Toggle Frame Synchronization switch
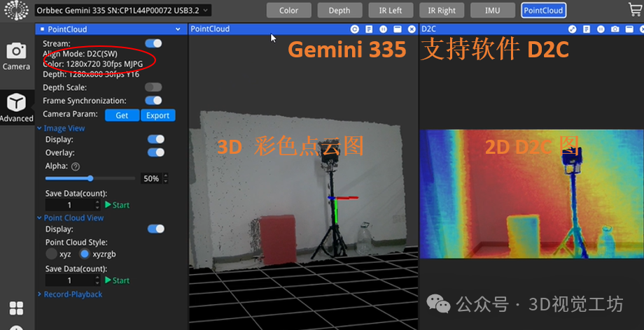644x330 pixels. [153, 101]
